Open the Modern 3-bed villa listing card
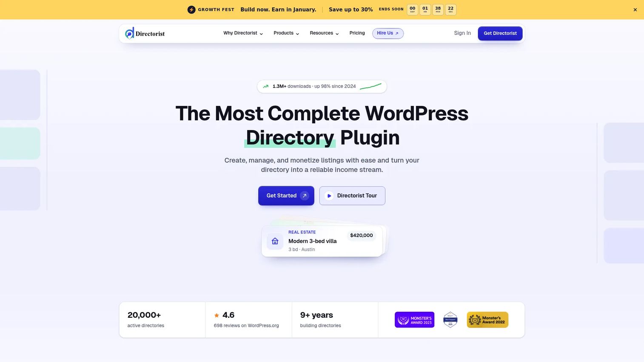 (x=322, y=241)
